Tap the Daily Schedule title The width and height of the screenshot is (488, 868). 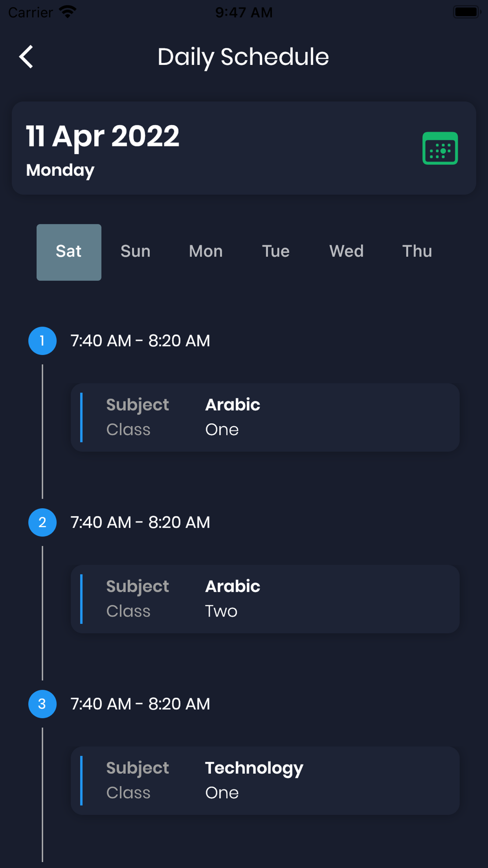pos(243,57)
